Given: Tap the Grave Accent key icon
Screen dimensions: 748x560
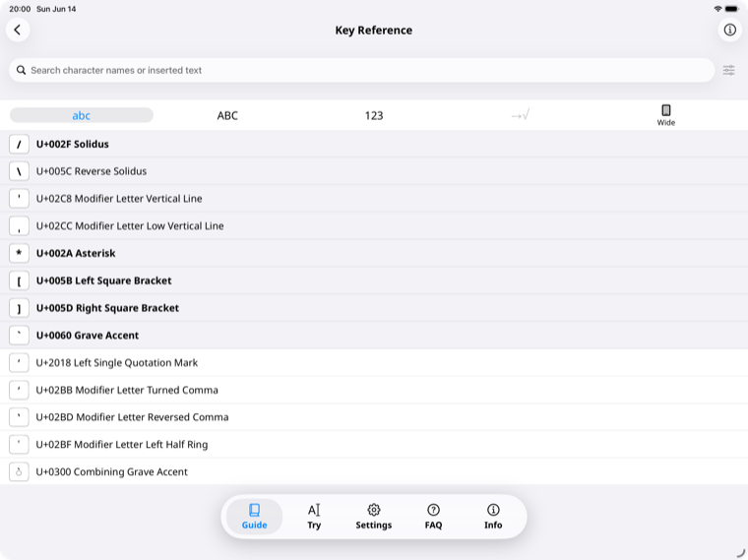Looking at the screenshot, I should pos(19,336).
